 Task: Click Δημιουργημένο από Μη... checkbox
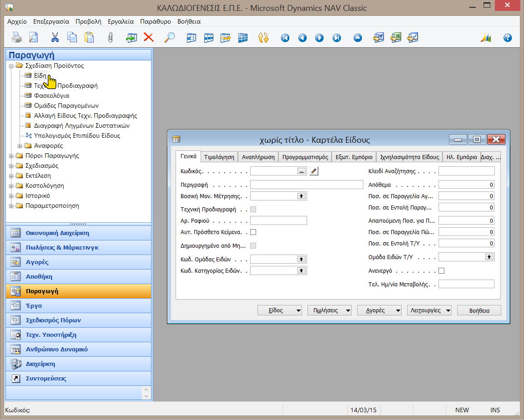tap(253, 246)
